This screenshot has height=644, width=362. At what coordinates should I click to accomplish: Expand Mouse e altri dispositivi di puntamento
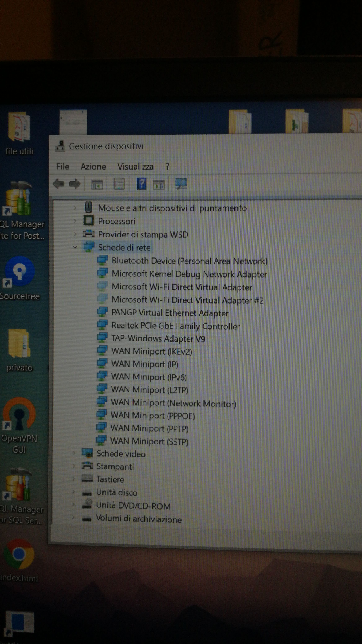[x=75, y=207]
